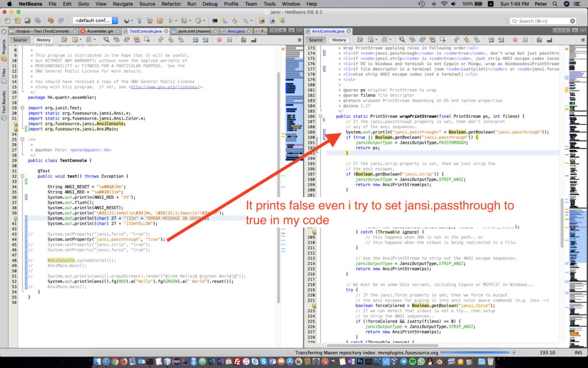This screenshot has width=588, height=368.
Task: Click the Open Project icon
Action: tap(28, 21)
